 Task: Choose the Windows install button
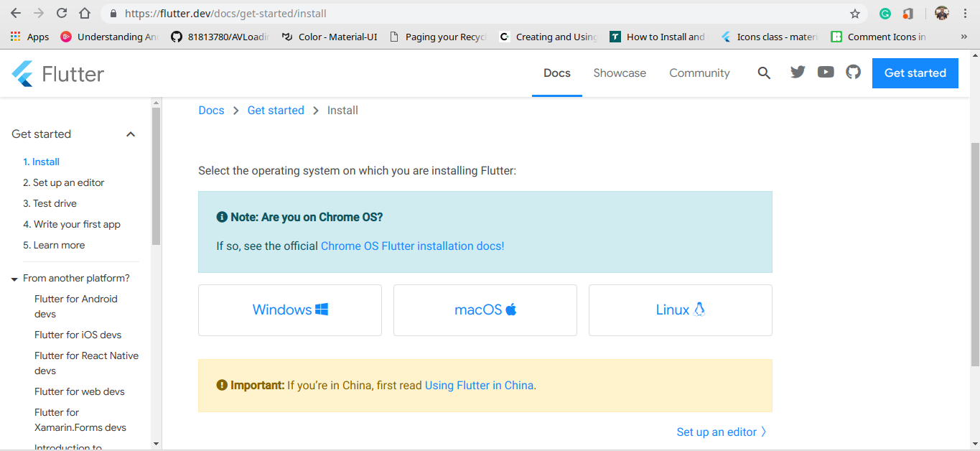coord(290,310)
